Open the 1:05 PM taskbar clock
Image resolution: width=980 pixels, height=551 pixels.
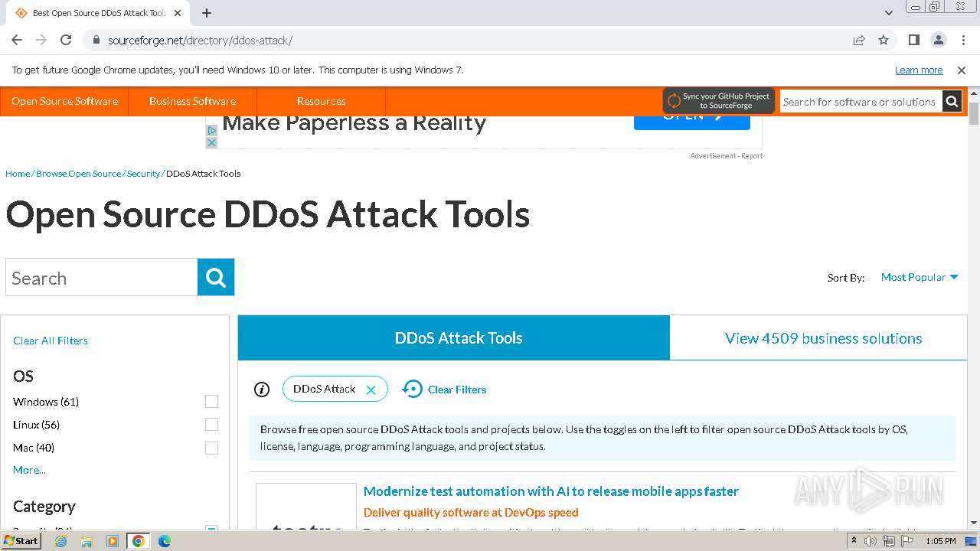(941, 541)
